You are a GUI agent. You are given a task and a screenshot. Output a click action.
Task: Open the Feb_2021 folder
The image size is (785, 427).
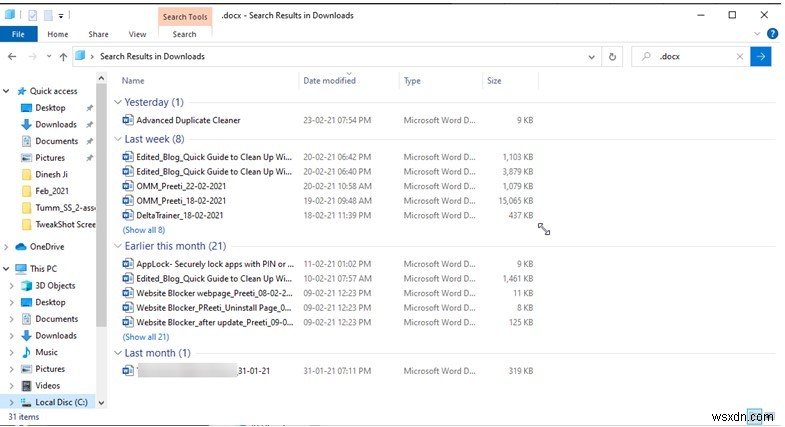[x=52, y=191]
